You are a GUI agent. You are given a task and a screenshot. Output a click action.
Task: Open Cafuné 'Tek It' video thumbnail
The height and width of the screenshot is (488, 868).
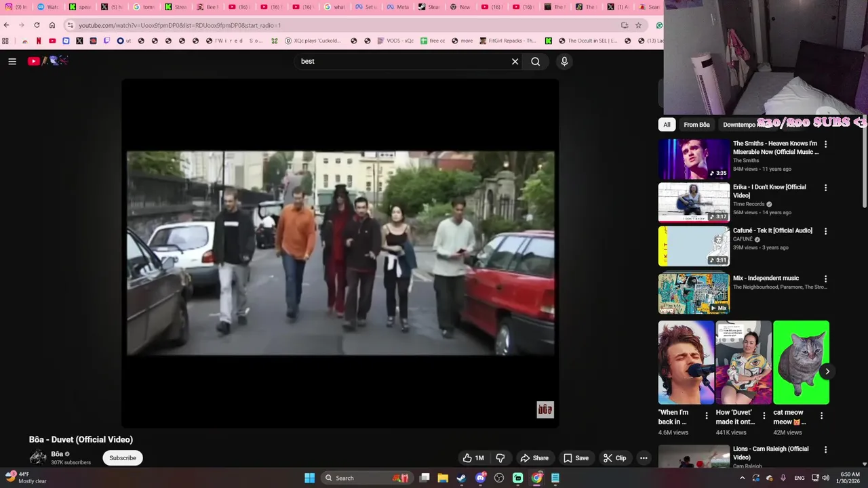(694, 246)
